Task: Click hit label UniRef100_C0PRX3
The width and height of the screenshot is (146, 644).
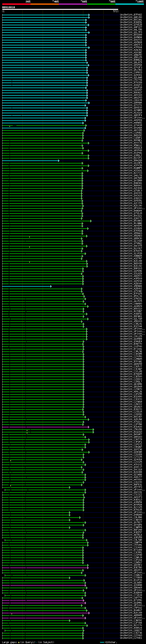Action: click(131, 72)
